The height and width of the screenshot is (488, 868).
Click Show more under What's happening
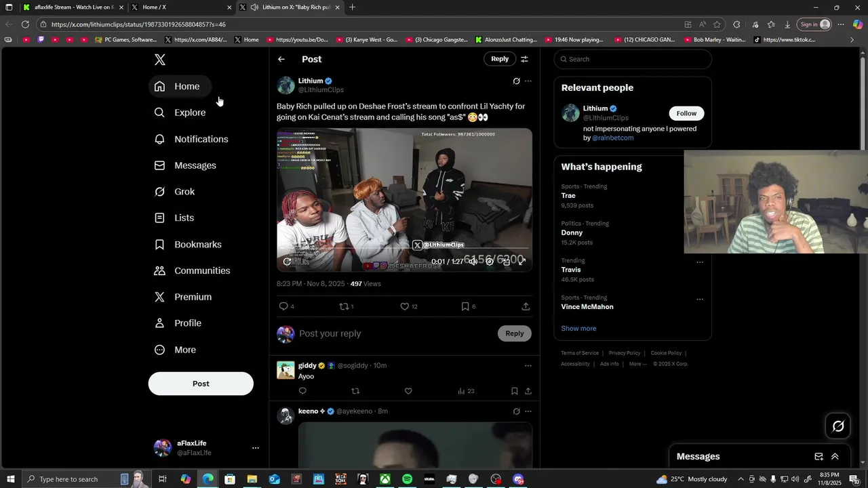click(x=578, y=329)
